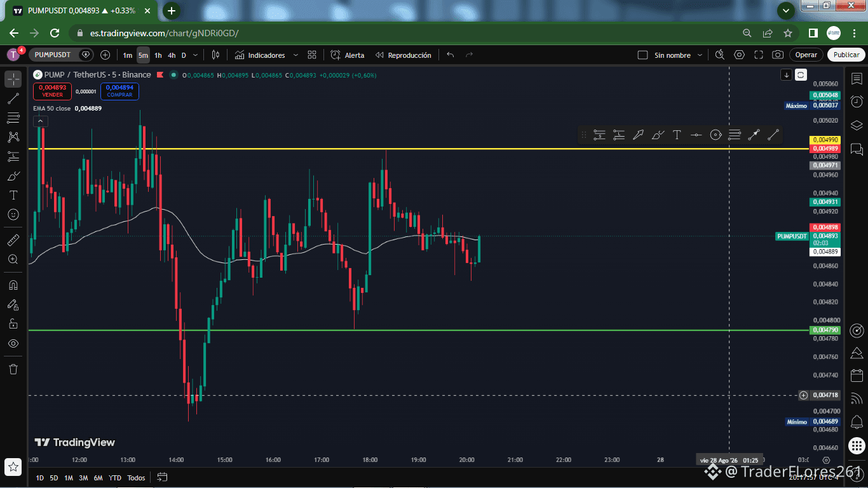Open the forecasting and measurement tools
Screen dimensions: 868x488
coord(13,156)
